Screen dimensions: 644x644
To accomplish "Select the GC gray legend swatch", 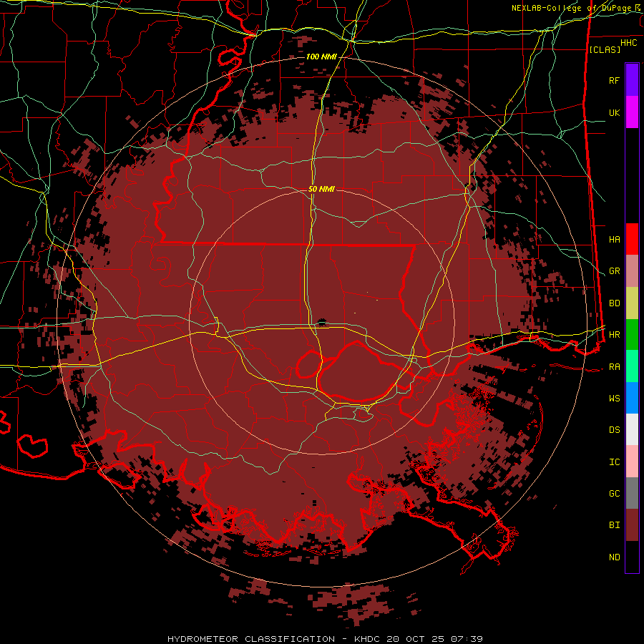I will pos(632,493).
